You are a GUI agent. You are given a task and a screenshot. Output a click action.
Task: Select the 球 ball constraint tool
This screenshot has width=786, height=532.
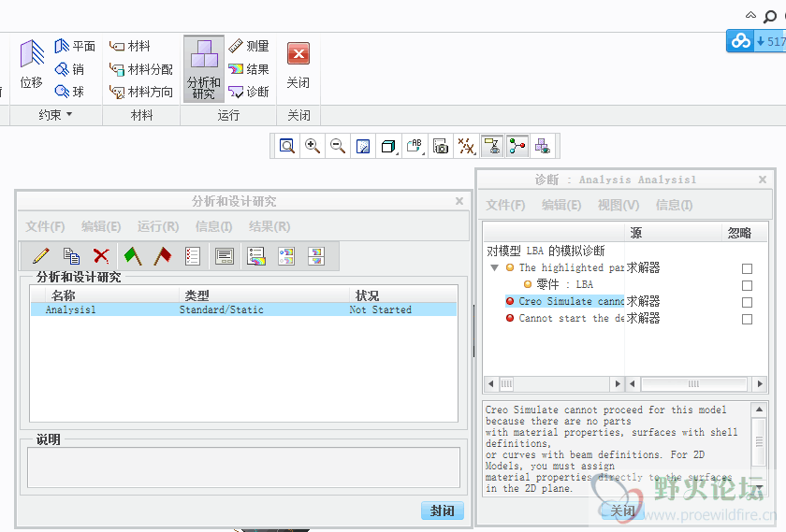[69, 92]
